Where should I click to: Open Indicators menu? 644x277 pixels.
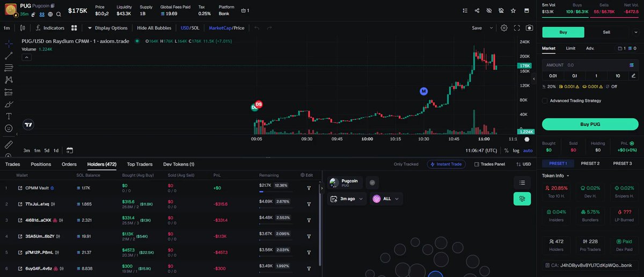50,28
